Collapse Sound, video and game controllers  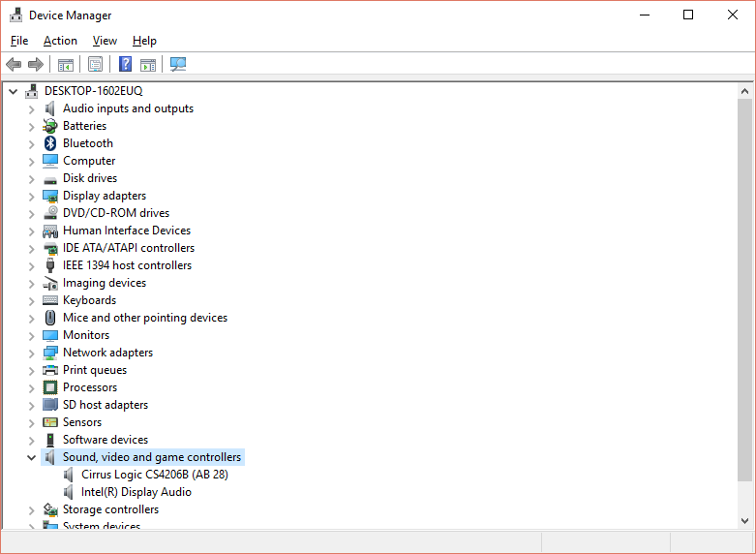click(x=31, y=457)
